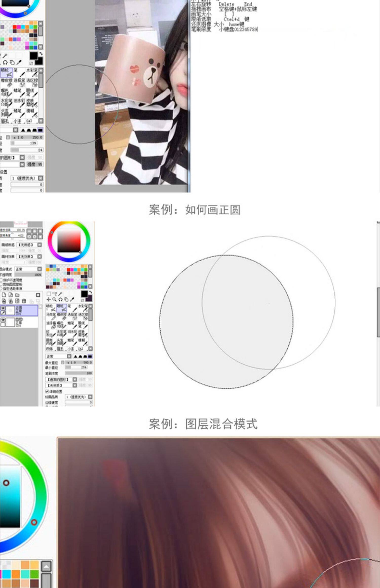
Task: Choose the 橡皮擦 eraser in the photo window
Action: [x=6, y=83]
